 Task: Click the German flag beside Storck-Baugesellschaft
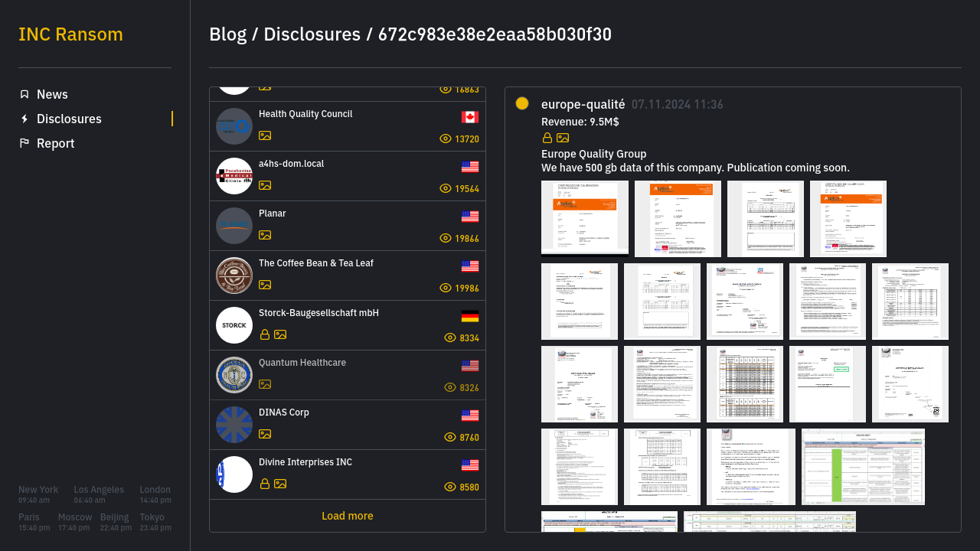(470, 316)
